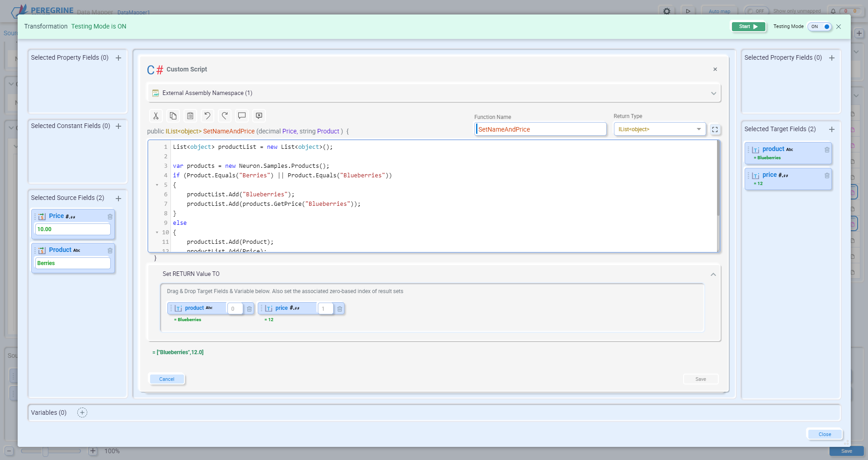Click Auto map in background toolbar

coord(719,11)
